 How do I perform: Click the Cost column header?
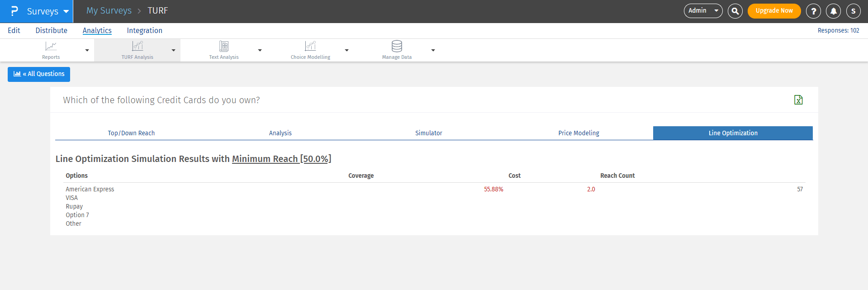(x=514, y=176)
